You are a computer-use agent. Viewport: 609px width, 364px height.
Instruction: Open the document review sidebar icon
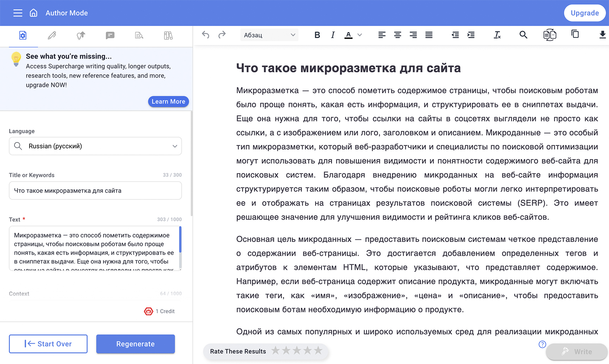(x=139, y=35)
